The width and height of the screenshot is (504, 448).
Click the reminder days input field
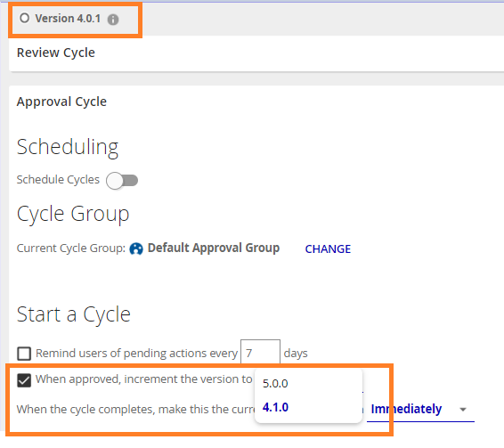pyautogui.click(x=260, y=353)
